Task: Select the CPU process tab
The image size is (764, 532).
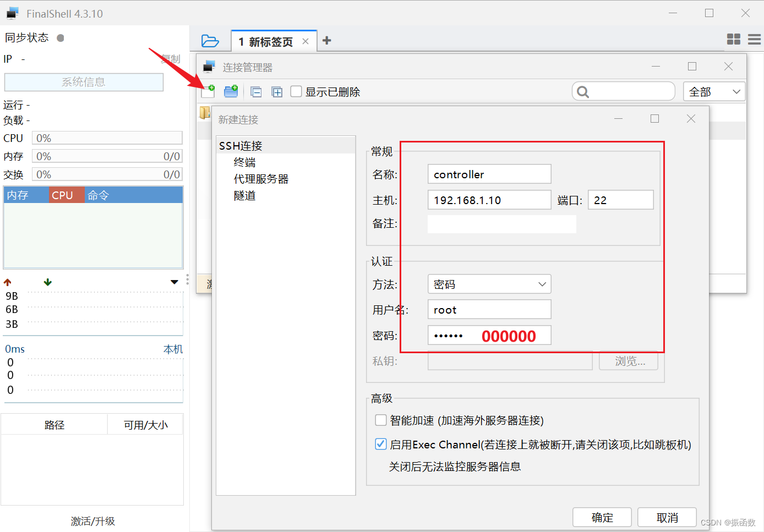Action: (x=67, y=195)
